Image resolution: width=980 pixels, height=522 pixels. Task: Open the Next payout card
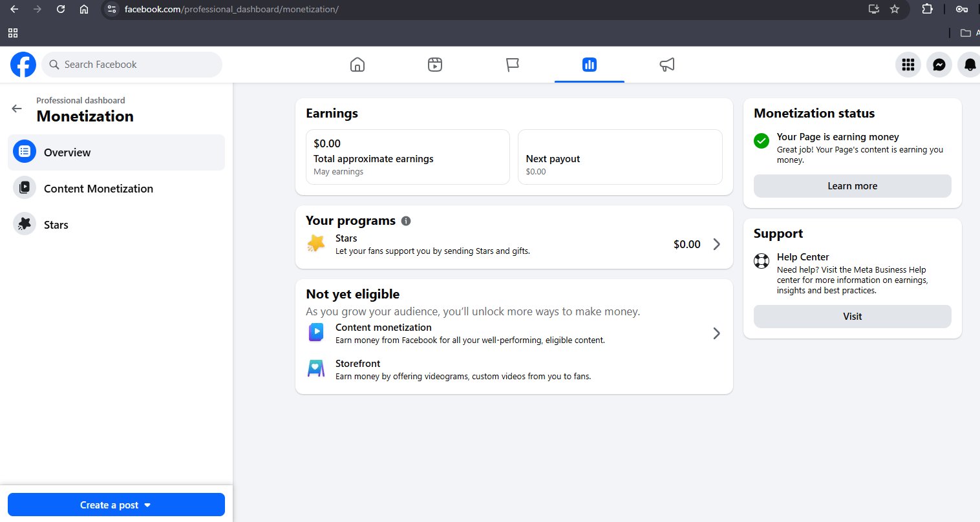(x=620, y=157)
